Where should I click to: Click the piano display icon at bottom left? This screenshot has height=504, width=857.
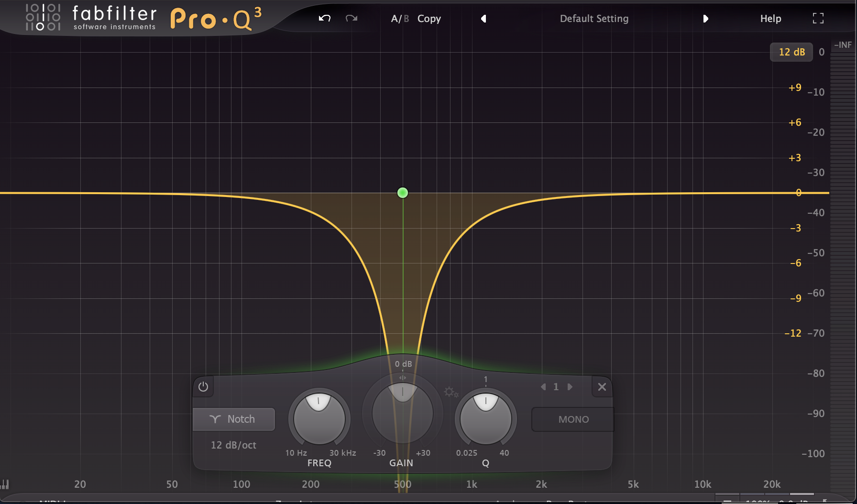point(5,484)
